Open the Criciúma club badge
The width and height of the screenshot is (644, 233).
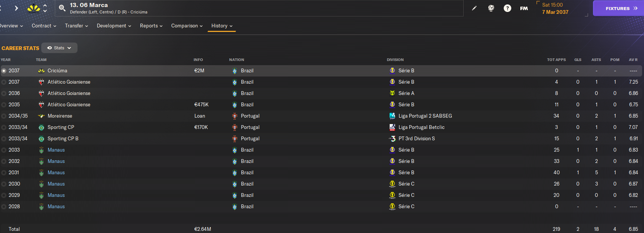point(34,8)
